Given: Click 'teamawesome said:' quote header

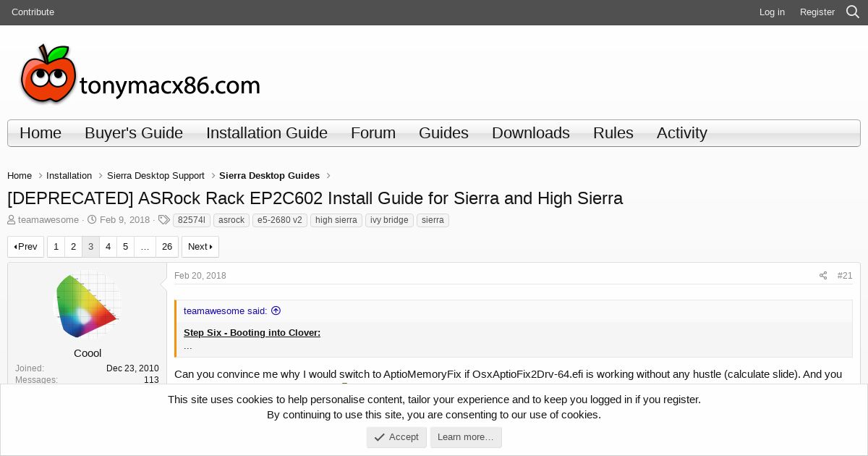Looking at the screenshot, I should tap(226, 311).
